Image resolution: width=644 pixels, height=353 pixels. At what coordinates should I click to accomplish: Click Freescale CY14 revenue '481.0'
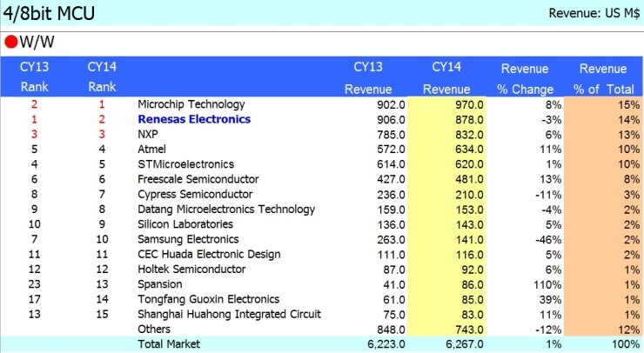469,180
